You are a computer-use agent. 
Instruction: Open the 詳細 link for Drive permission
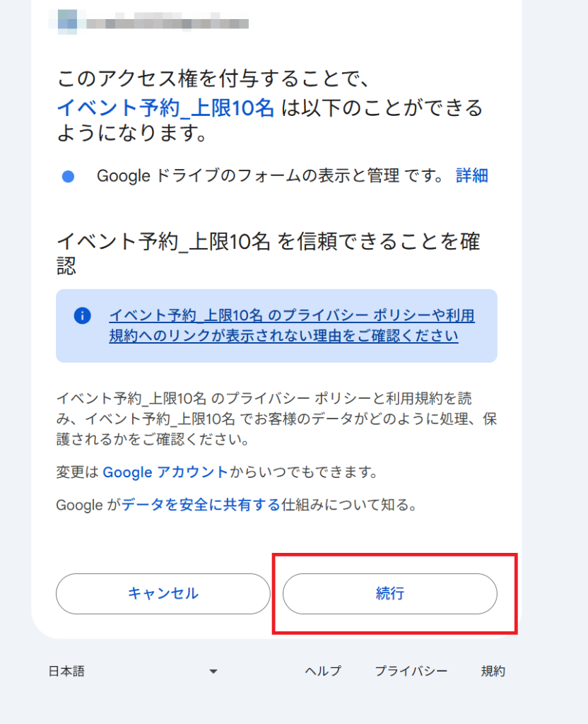471,176
